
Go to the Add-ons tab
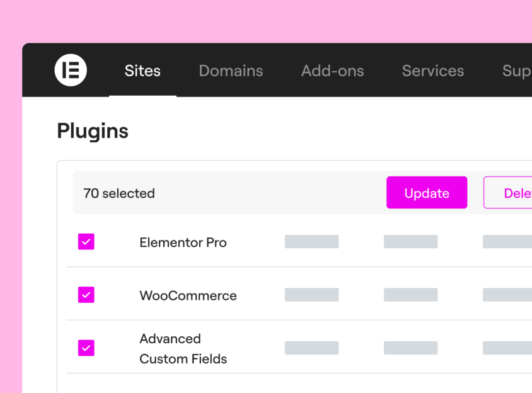coord(332,71)
